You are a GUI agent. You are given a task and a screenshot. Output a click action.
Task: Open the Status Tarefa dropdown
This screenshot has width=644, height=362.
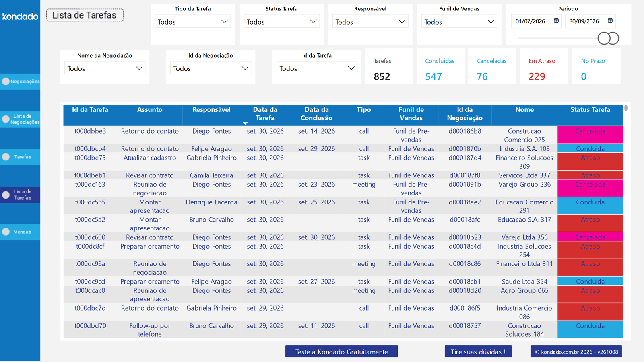[x=282, y=21]
